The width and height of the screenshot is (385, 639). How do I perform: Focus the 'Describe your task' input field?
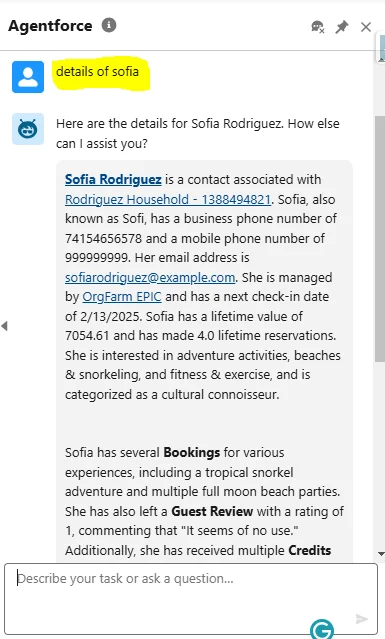coord(191,599)
